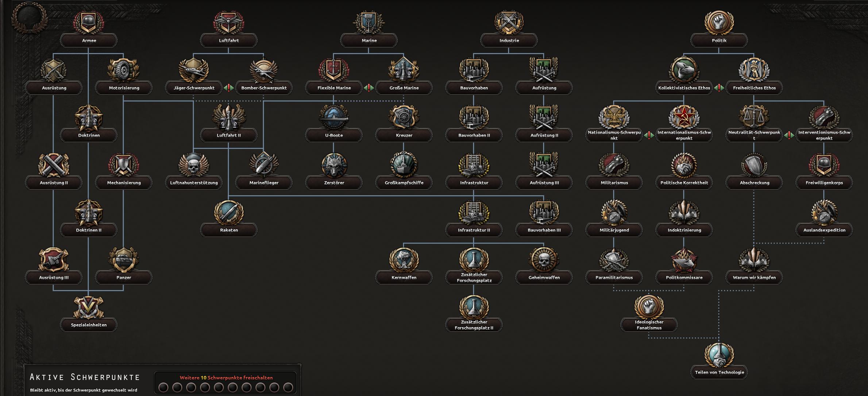Screen dimensions: 868x396
Task: Select the Infrastruktur II label
Action: click(474, 230)
